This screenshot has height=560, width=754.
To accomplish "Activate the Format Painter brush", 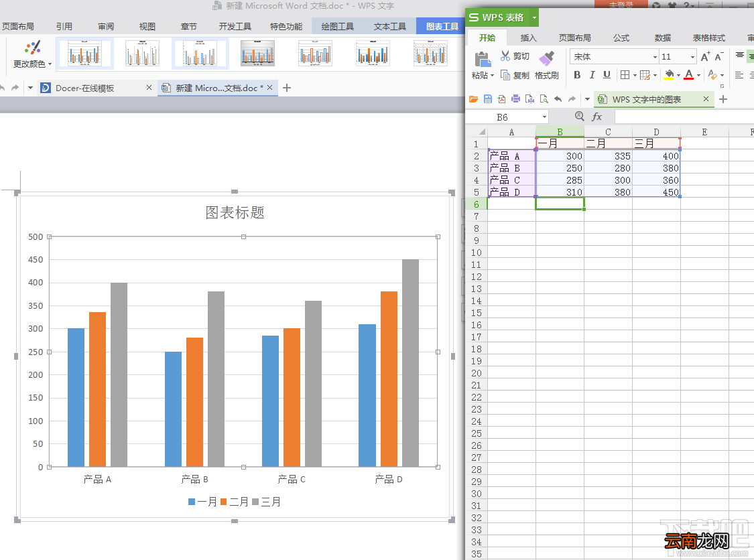I will point(546,59).
